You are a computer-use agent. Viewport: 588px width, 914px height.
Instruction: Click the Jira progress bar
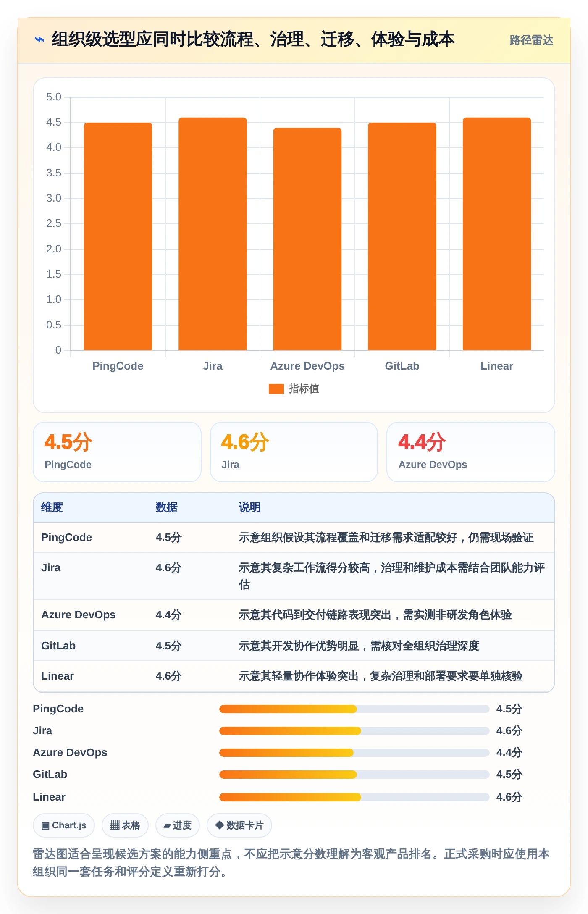point(354,731)
